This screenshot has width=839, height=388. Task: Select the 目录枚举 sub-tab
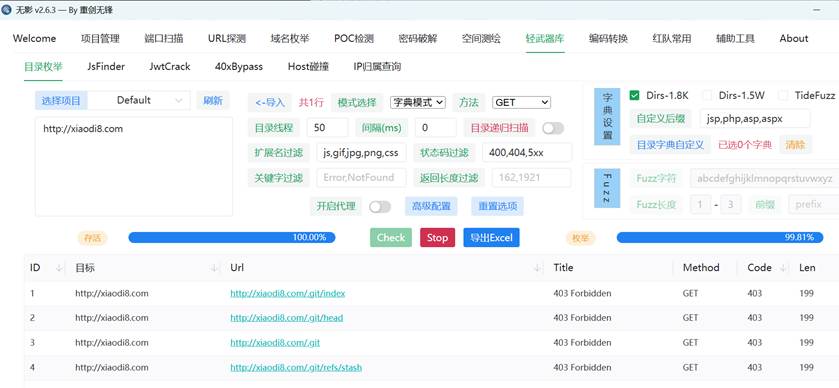(x=43, y=67)
